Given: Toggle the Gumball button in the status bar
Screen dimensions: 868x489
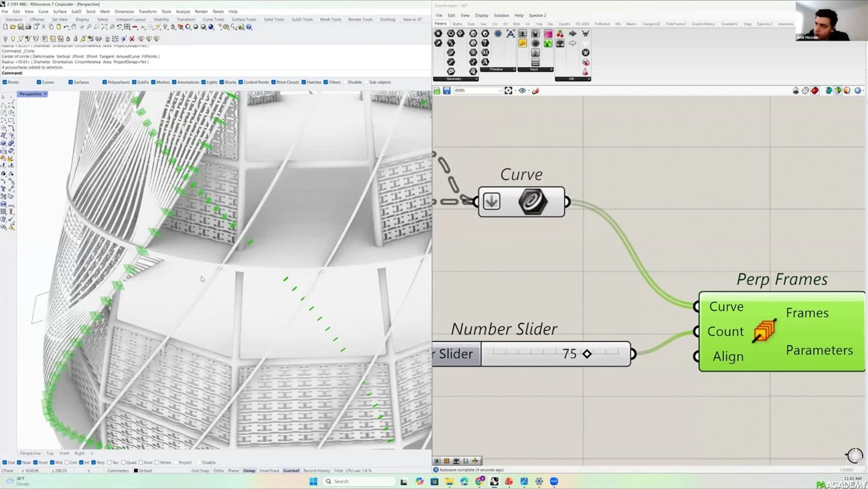Looking at the screenshot, I should [291, 471].
